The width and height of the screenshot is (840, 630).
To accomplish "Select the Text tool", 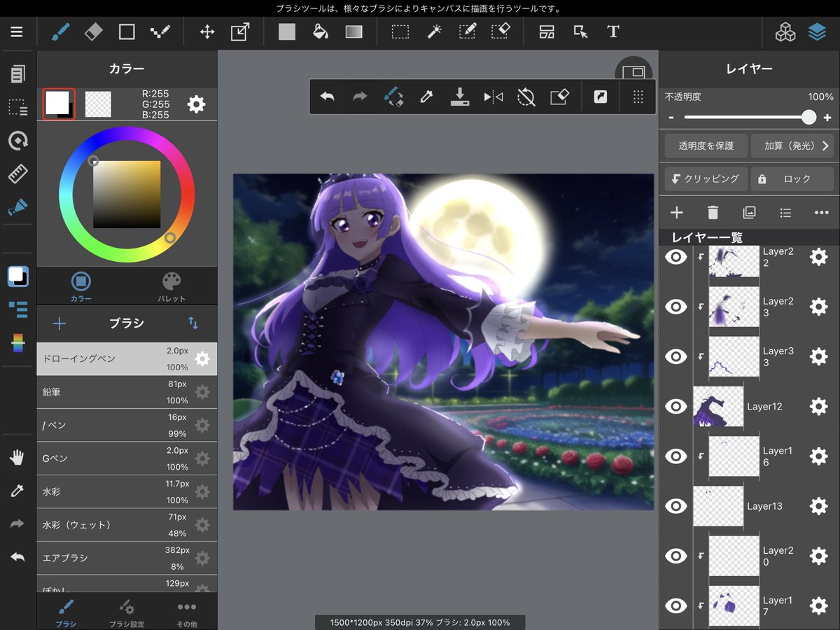I will [x=613, y=32].
